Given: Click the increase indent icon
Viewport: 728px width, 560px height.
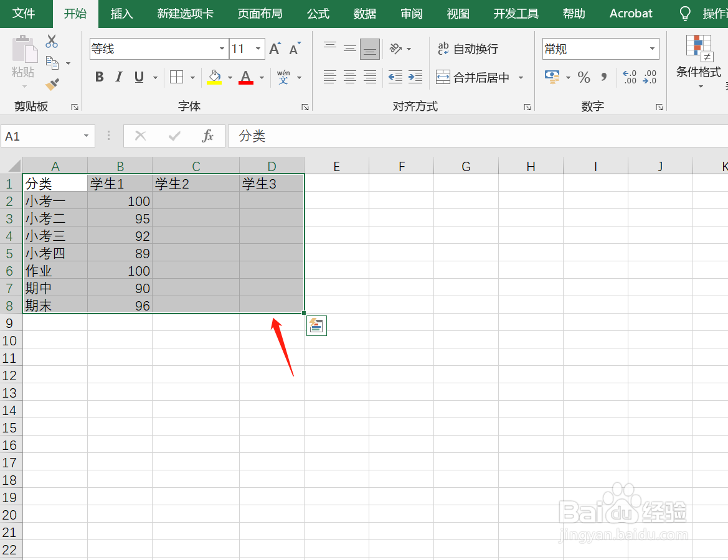Looking at the screenshot, I should point(415,77).
